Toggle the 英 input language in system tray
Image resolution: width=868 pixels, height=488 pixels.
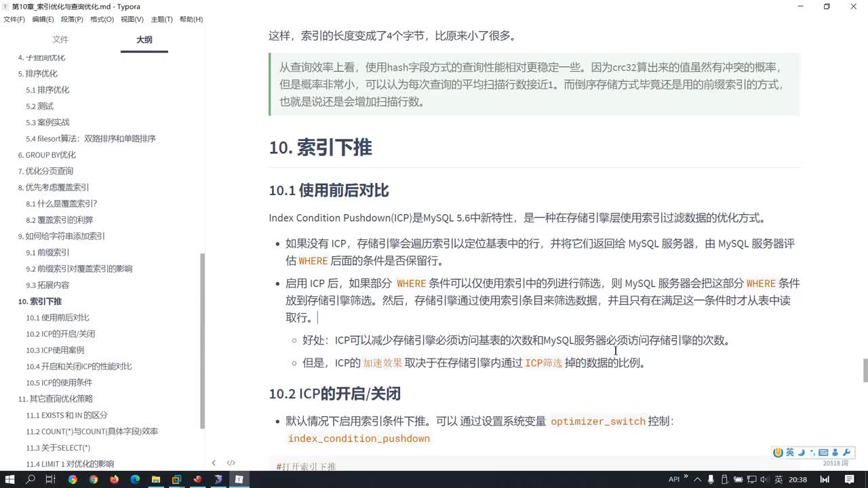pos(778,480)
